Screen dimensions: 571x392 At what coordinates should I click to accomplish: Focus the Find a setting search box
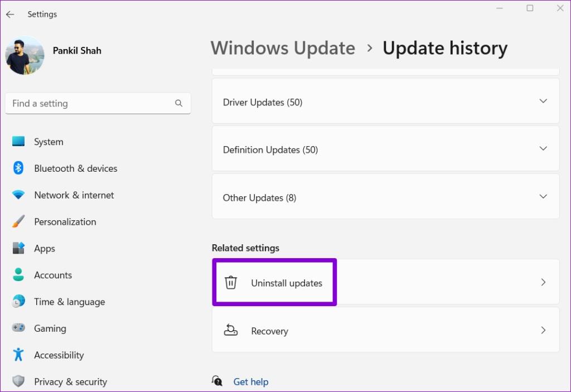click(98, 104)
